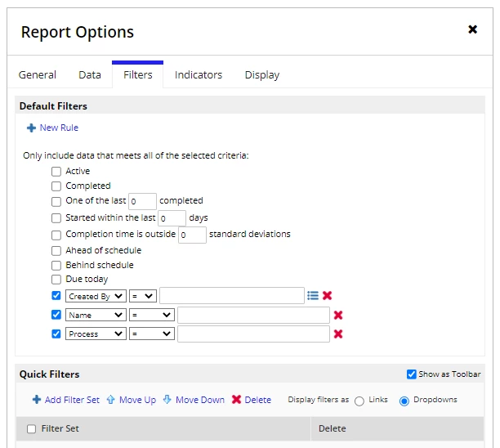Viewport: 500px width, 448px height.
Task: Check 'Started within the last' days checkbox
Action: 56,218
